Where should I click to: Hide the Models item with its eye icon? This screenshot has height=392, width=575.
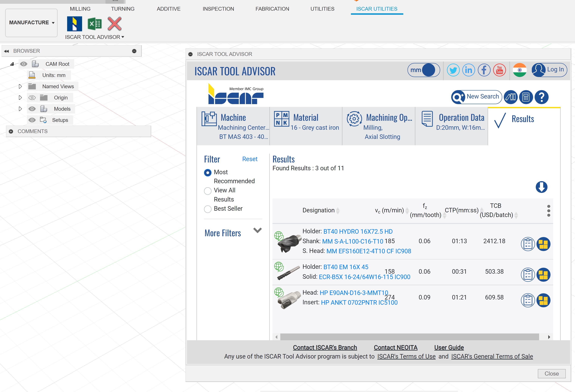[32, 109]
